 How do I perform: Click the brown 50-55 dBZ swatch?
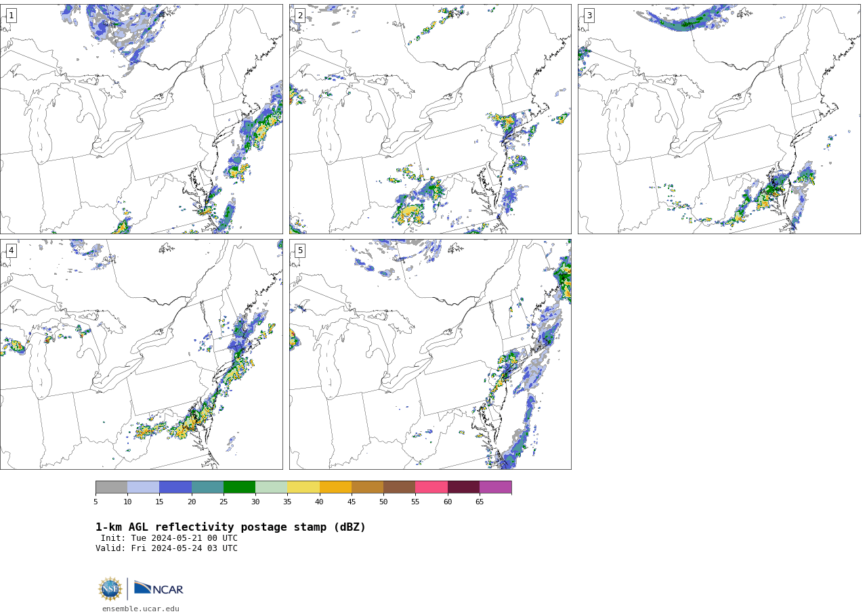coord(400,487)
